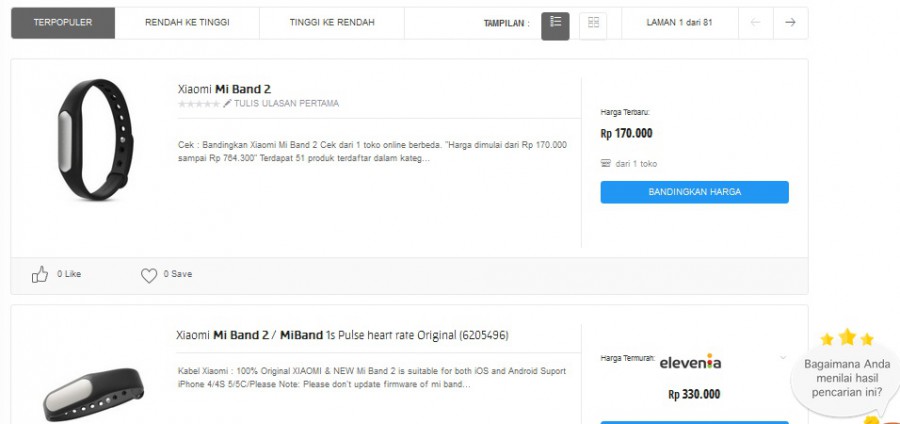Viewport: 900px width, 424px height.
Task: Expand the elevenia price dropdown chevron
Action: click(782, 358)
